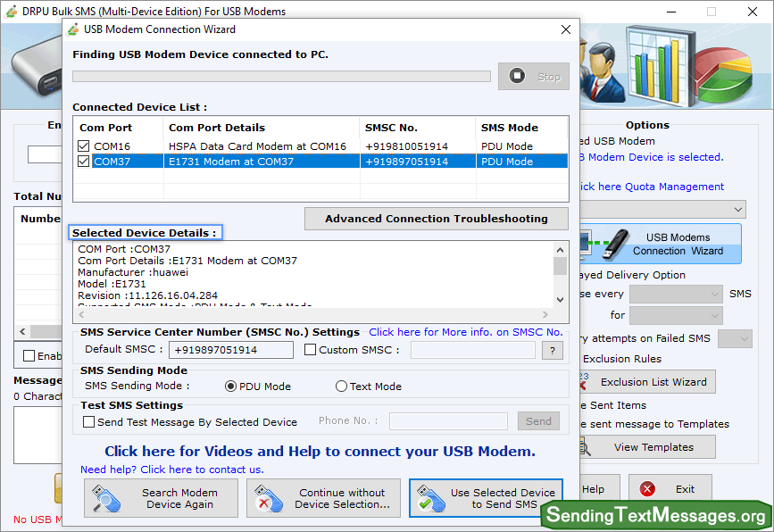
Task: Click scroll-up arrow in device details box
Action: 561,250
